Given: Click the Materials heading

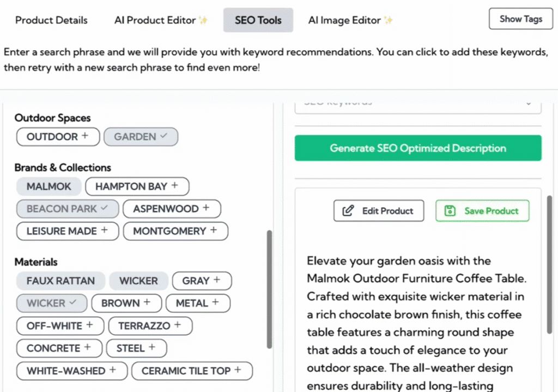Looking at the screenshot, I should click(36, 262).
